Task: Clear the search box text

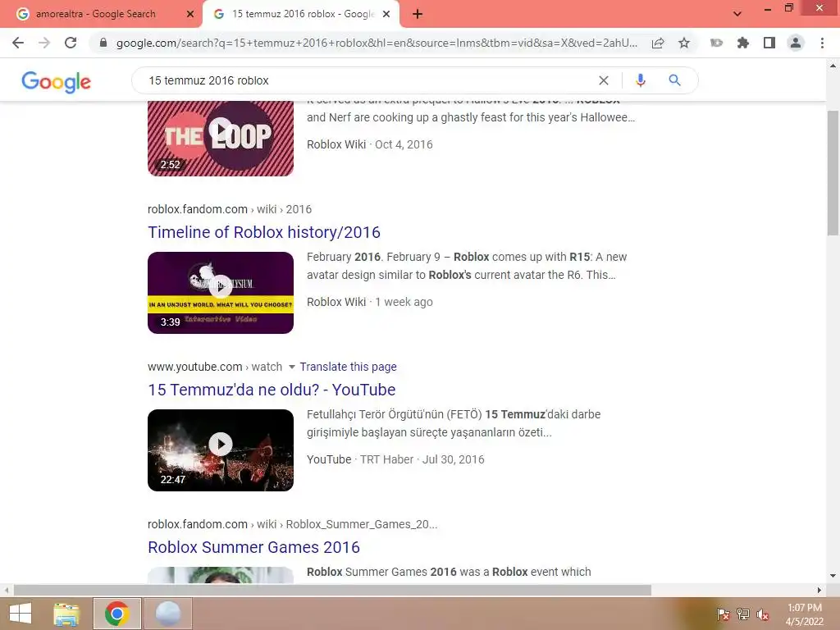Action: [604, 80]
